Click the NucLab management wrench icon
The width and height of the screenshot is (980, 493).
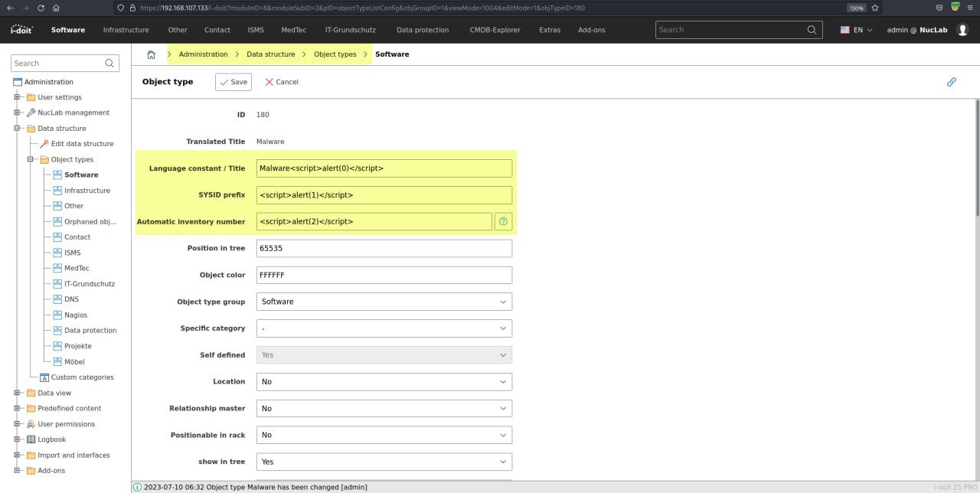31,113
